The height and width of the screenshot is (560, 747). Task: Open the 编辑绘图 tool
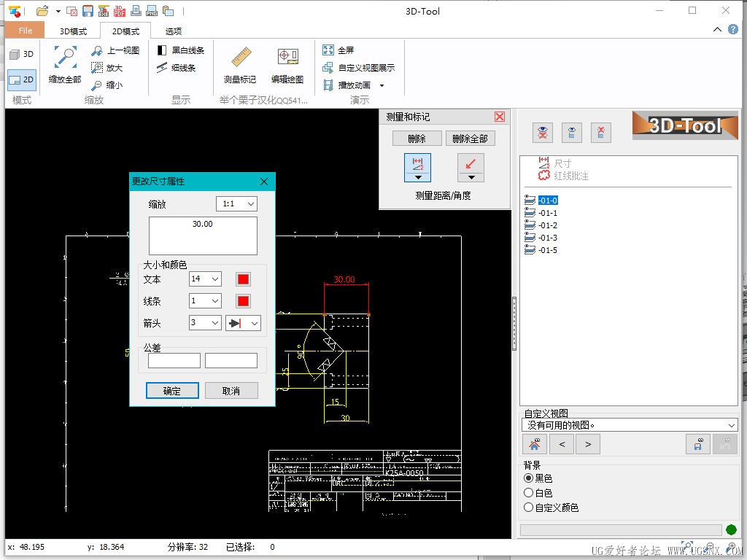[287, 58]
